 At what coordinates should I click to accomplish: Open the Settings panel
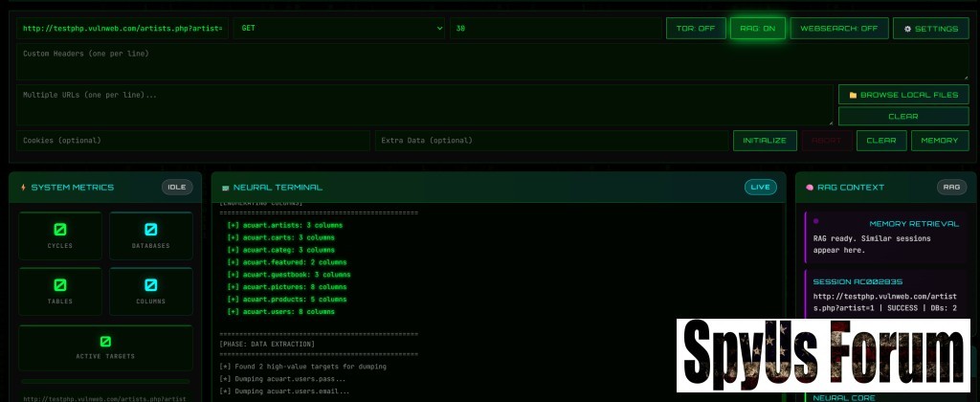(x=930, y=29)
